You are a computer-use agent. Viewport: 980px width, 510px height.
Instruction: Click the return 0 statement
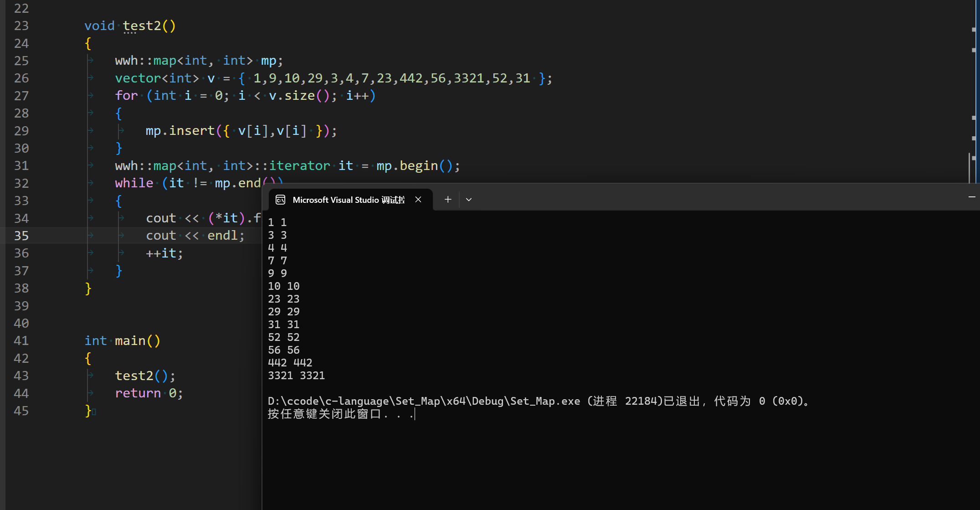149,393
